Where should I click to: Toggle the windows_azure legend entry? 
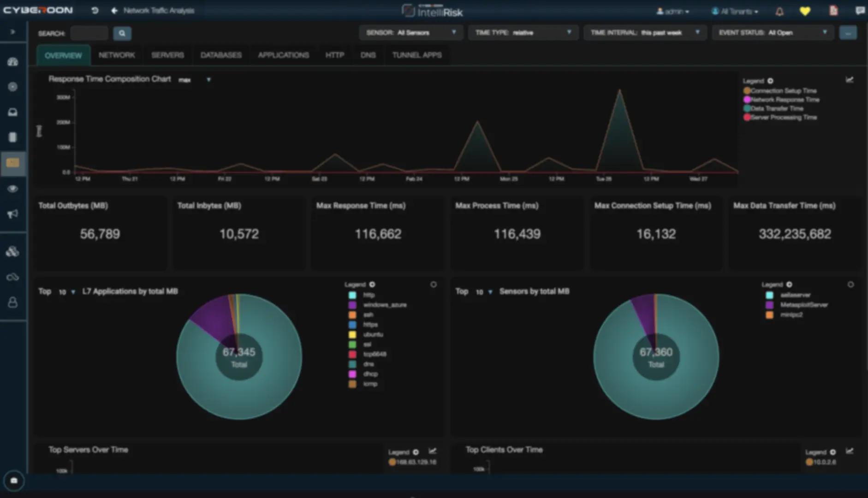pyautogui.click(x=378, y=305)
